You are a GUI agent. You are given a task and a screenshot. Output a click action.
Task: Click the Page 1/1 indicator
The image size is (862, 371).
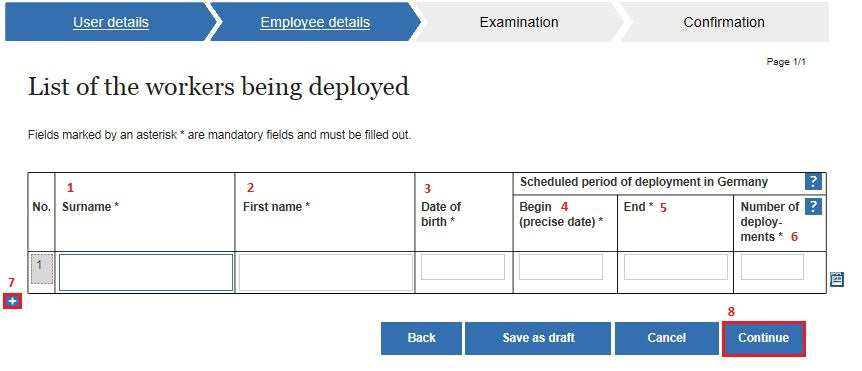click(786, 62)
